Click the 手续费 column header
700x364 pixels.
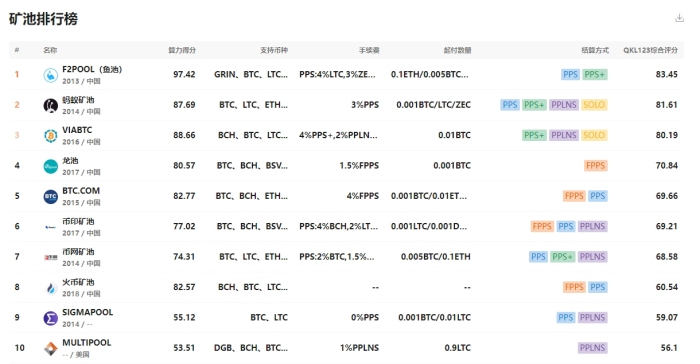click(x=369, y=50)
